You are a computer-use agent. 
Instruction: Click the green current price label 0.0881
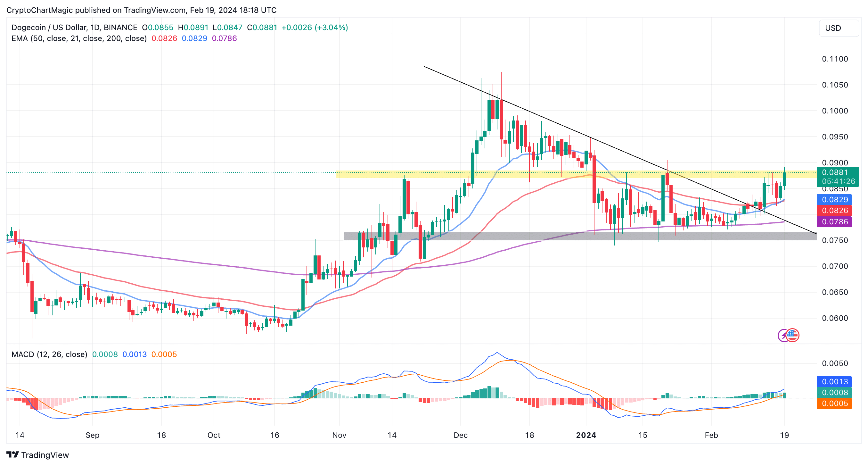[838, 177]
